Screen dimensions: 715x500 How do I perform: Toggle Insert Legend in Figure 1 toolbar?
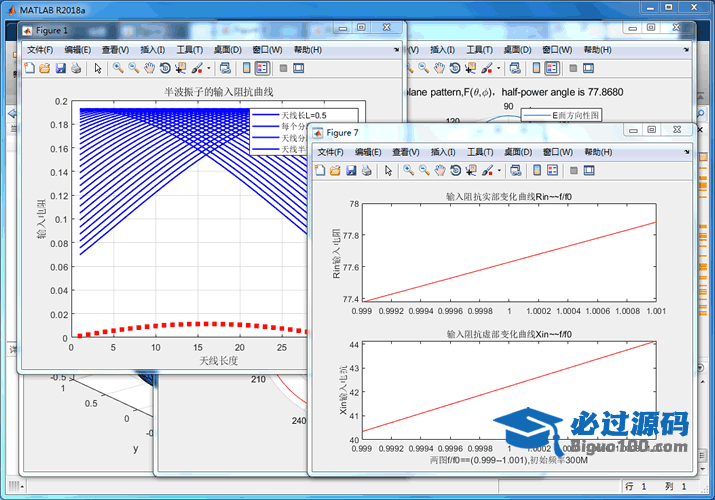[x=262, y=68]
